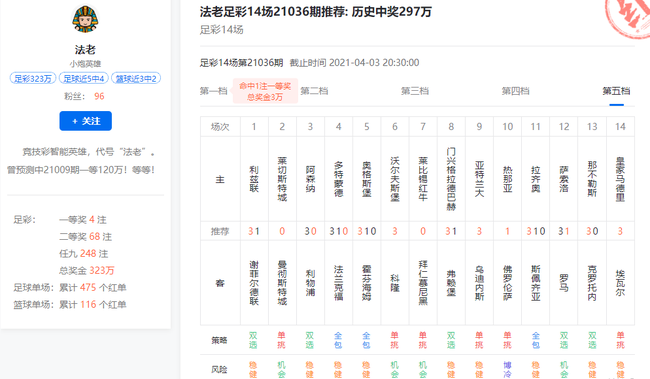
Task: Switch to the 第二档 tab
Action: click(x=314, y=91)
